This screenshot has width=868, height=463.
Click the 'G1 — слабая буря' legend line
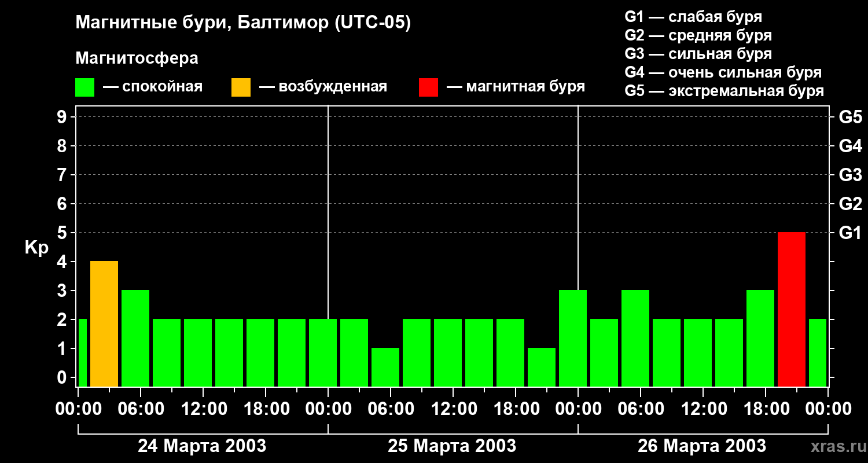point(693,17)
